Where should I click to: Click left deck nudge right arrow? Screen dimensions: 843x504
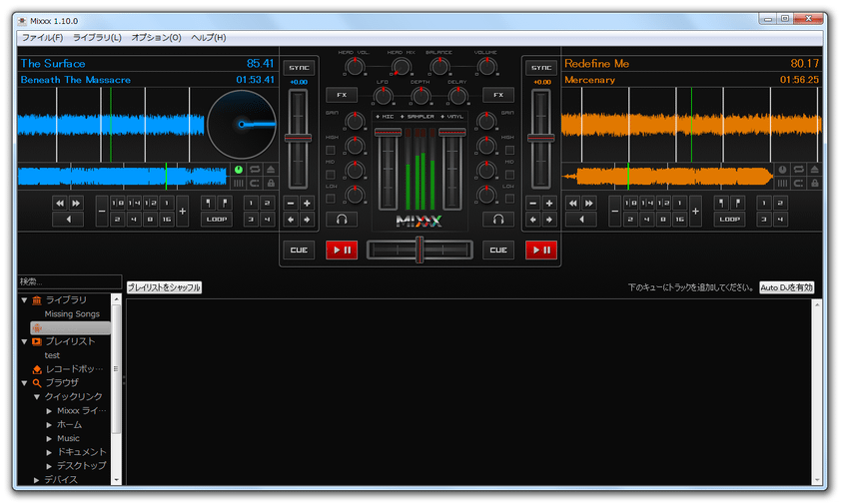(x=307, y=220)
